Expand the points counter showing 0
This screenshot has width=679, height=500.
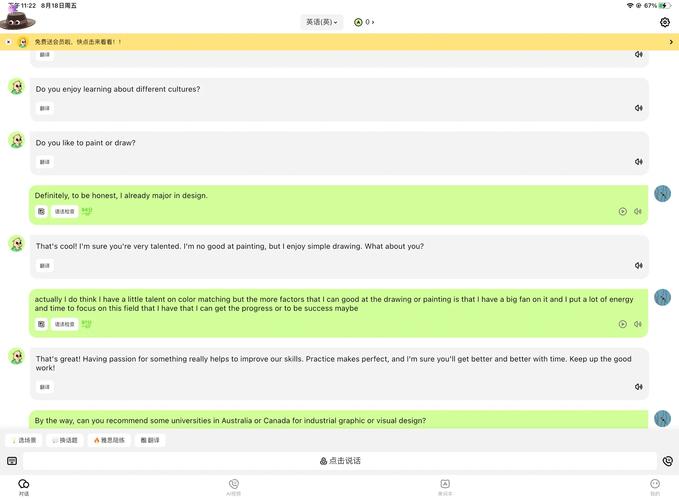364,22
